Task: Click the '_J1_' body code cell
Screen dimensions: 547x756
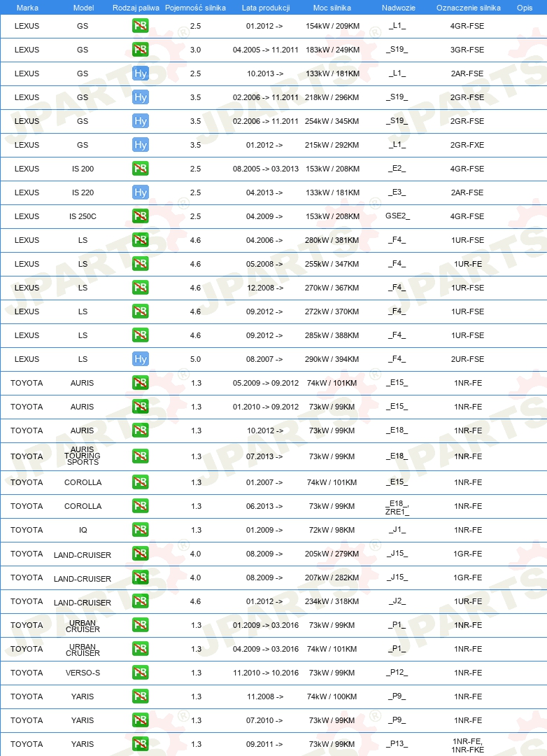Action: (x=397, y=530)
